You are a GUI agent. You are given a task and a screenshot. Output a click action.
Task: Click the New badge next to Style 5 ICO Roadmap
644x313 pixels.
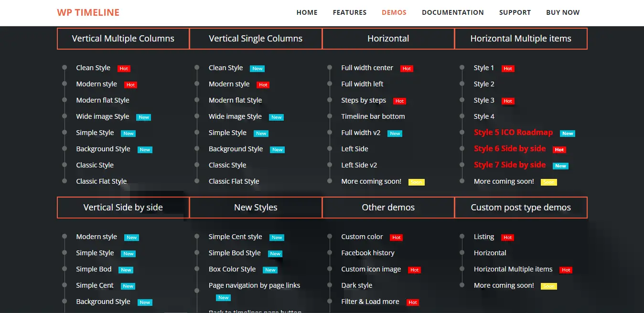pos(568,134)
